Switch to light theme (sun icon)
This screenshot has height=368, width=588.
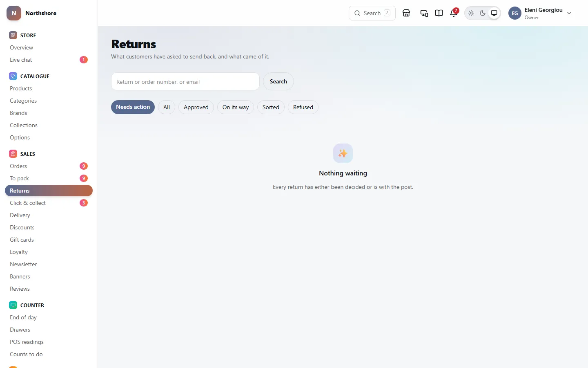pyautogui.click(x=471, y=13)
